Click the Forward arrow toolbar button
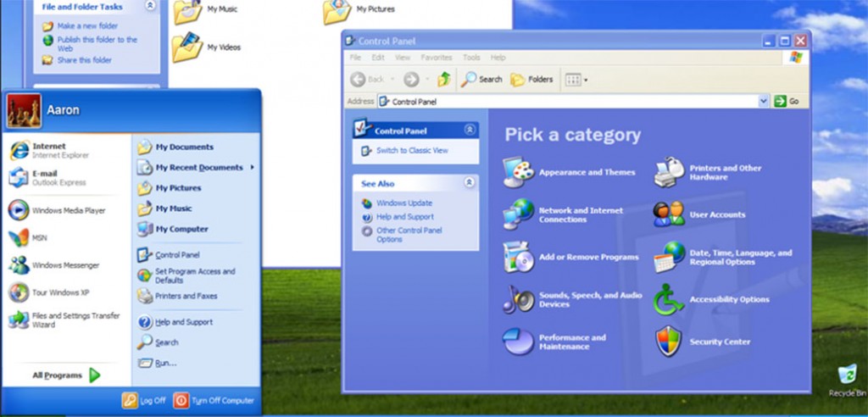The width and height of the screenshot is (868, 417). click(x=411, y=79)
